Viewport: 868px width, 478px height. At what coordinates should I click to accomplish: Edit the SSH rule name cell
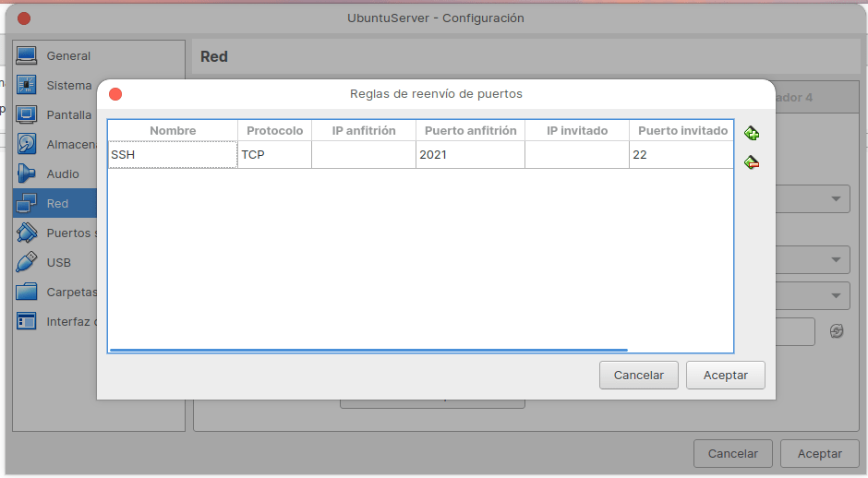(x=173, y=155)
